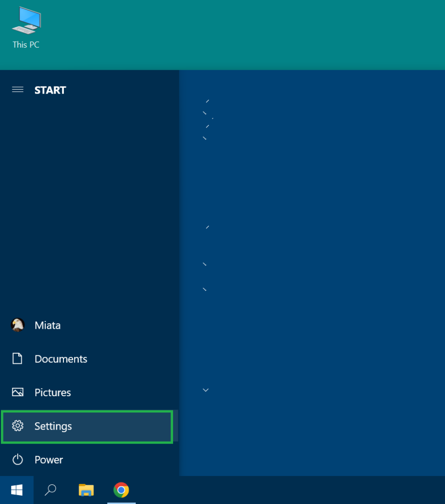445x504 pixels.
Task: Click the empty teal desktop background
Action: (x=246, y=34)
